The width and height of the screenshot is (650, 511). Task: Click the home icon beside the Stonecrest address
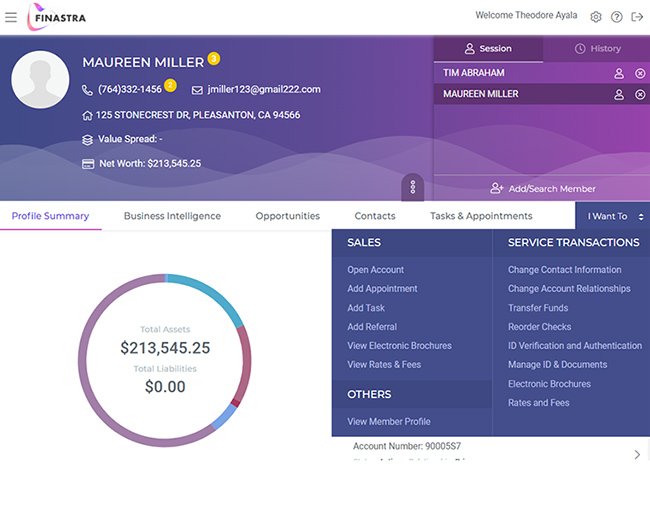(87, 116)
